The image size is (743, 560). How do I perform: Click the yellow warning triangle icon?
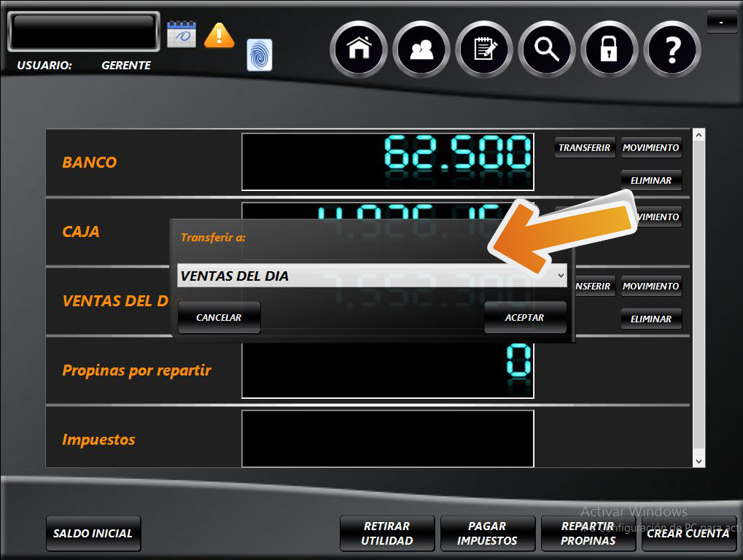tap(219, 35)
